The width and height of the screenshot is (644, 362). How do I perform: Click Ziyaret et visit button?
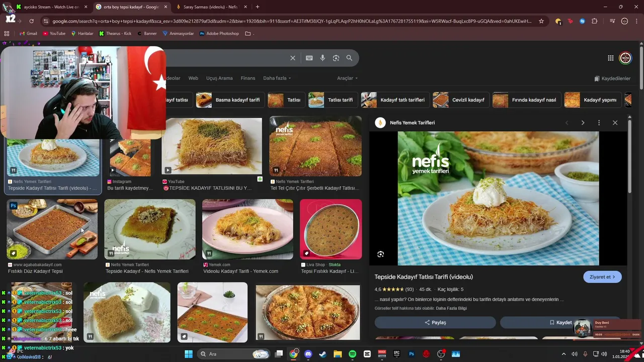click(602, 277)
